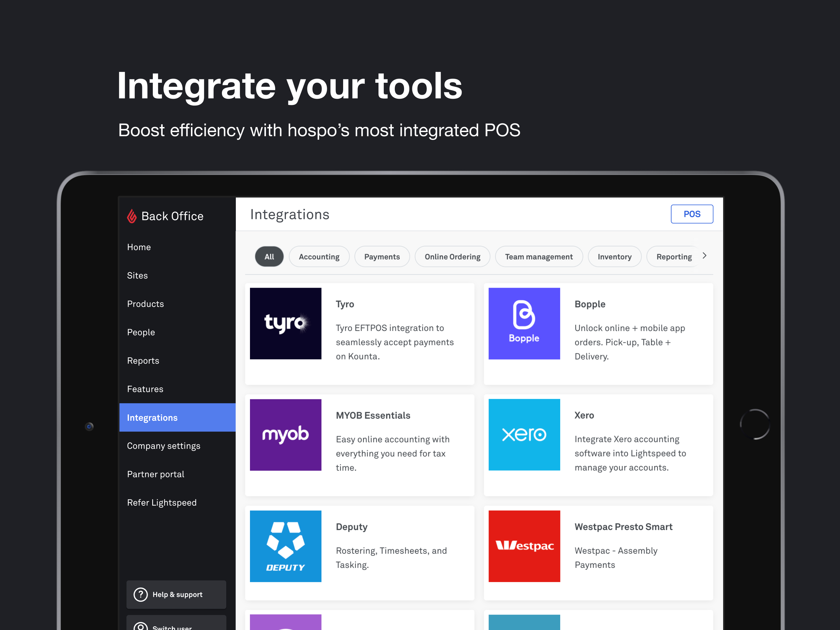
Task: Select the Payments filter tab
Action: point(382,257)
